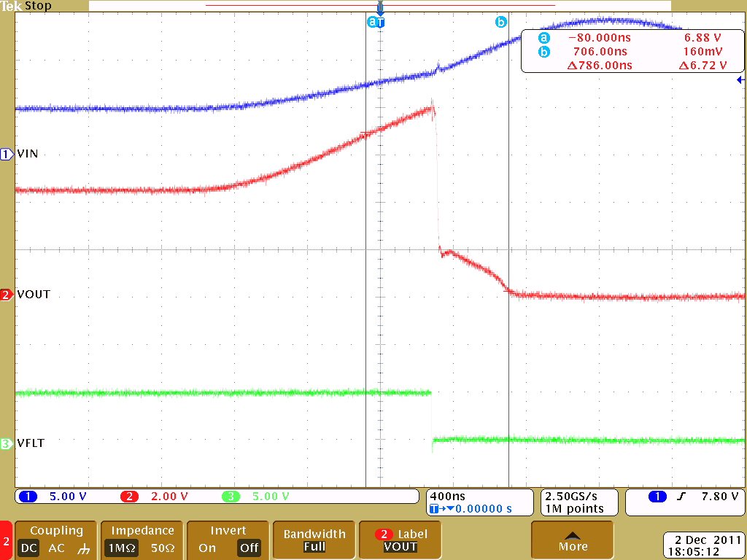Image resolution: width=747 pixels, height=560 pixels.
Task: Click the rising edge trigger icon
Action: click(x=681, y=497)
